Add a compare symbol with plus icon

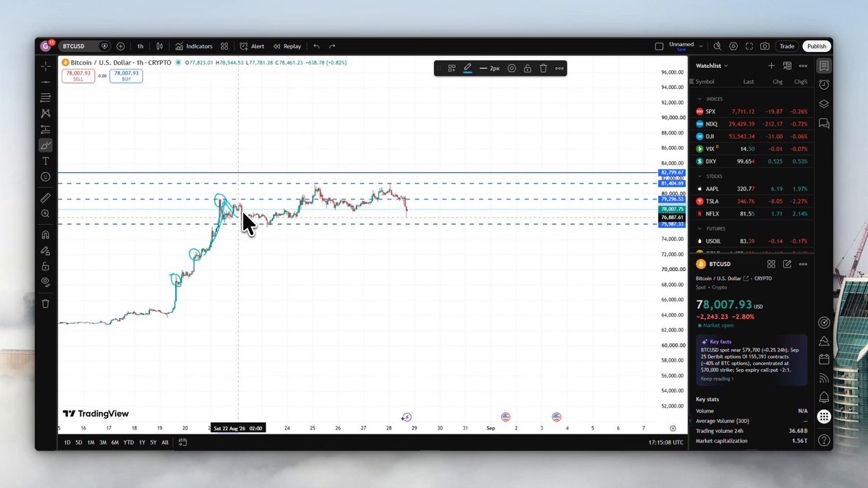[120, 46]
